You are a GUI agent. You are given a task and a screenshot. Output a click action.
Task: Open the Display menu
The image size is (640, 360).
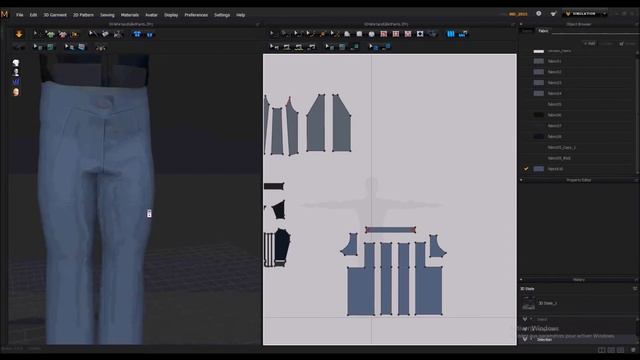171,15
